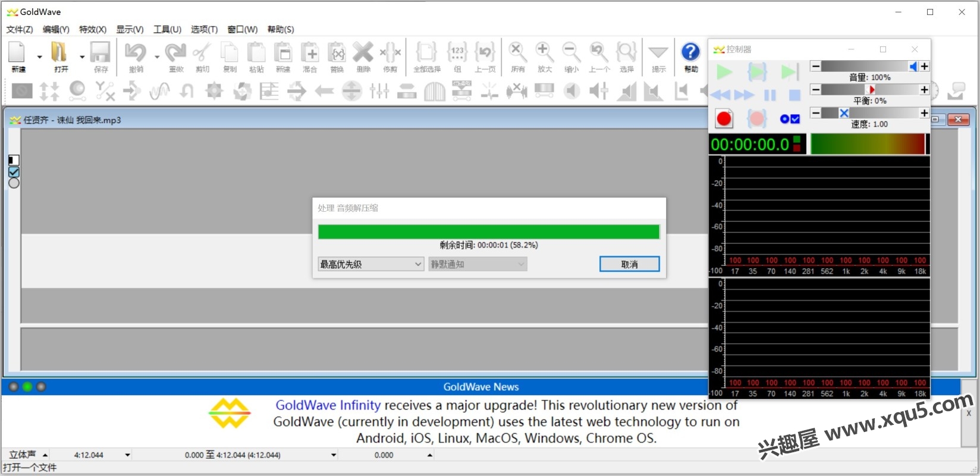The height and width of the screenshot is (476, 980).
Task: Open the 帮助 help question mark icon
Action: pos(690,52)
